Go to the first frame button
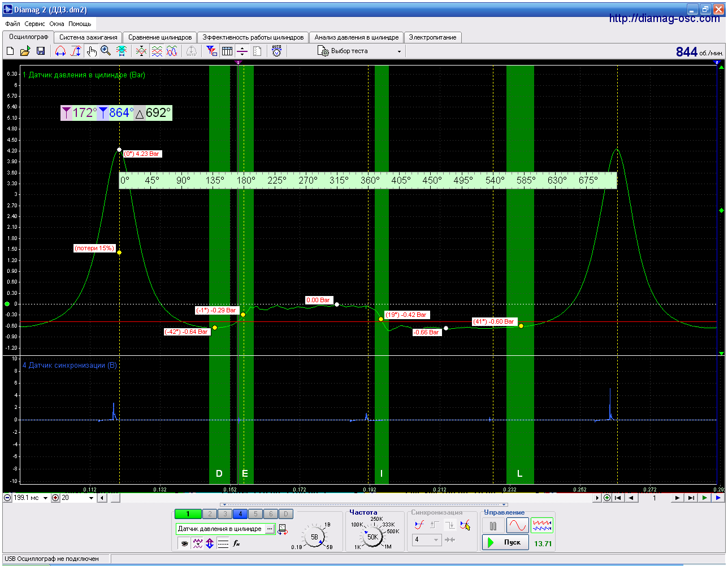This screenshot has width=728, height=566. [618, 498]
